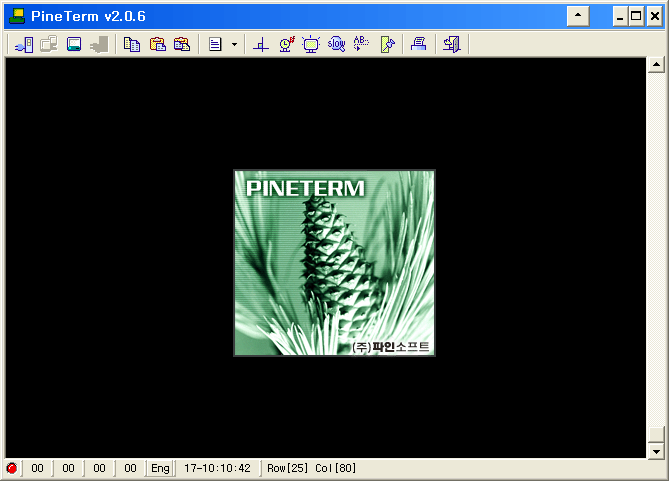
Task: Click the clock timer toolbar icon
Action: tap(287, 44)
